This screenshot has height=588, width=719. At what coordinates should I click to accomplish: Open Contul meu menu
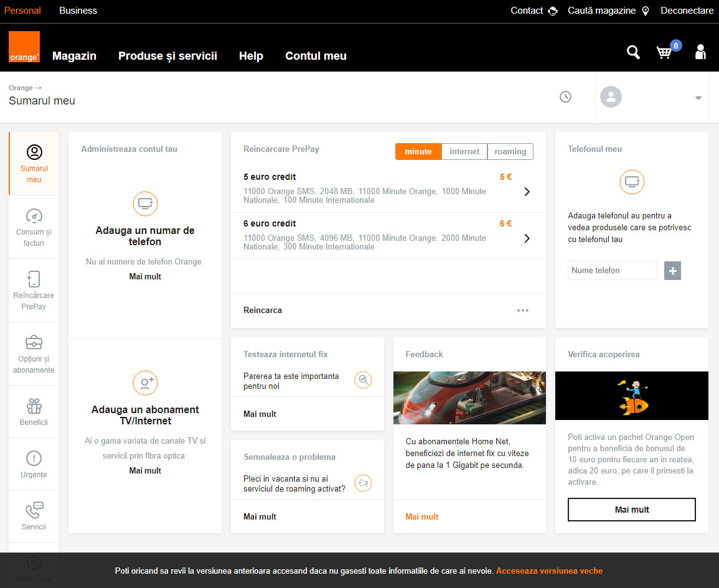316,56
